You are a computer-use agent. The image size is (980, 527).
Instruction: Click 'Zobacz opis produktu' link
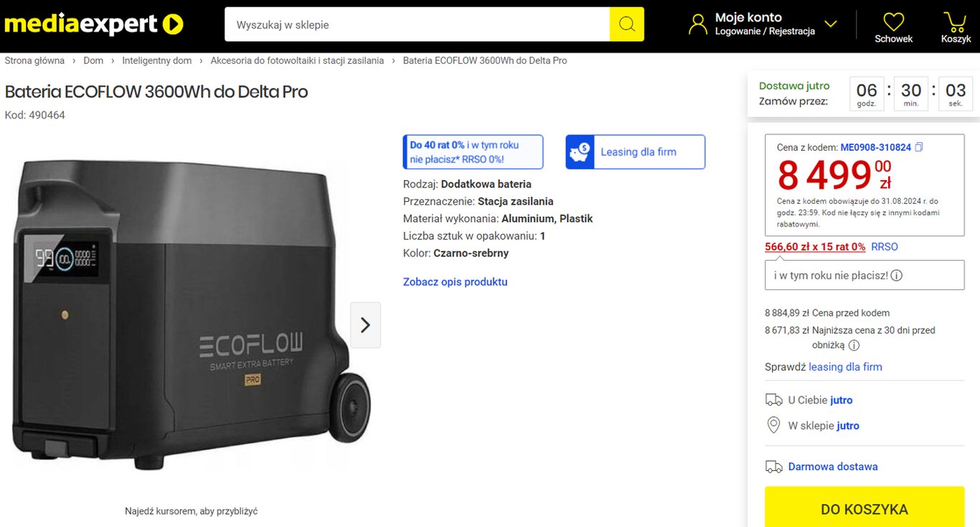click(x=455, y=282)
